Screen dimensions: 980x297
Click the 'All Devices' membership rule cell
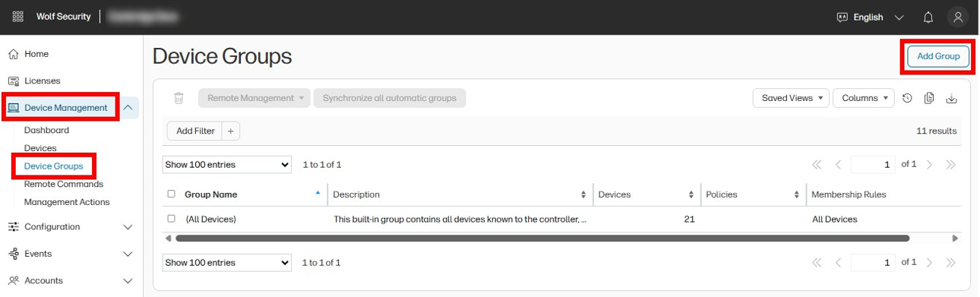835,219
